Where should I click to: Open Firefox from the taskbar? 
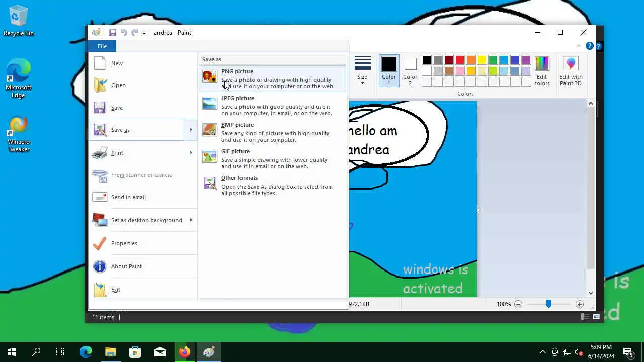point(185,352)
